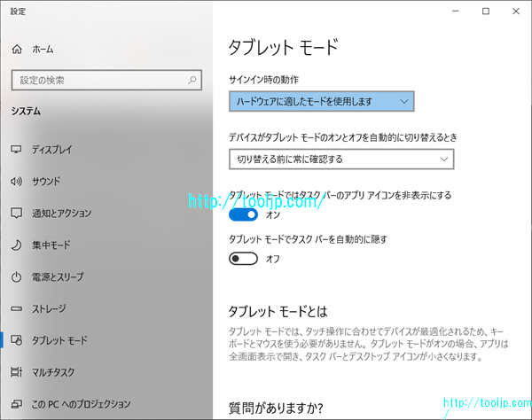Close the 設定 window
Image resolution: width=532 pixels, height=420 pixels.
(516, 12)
